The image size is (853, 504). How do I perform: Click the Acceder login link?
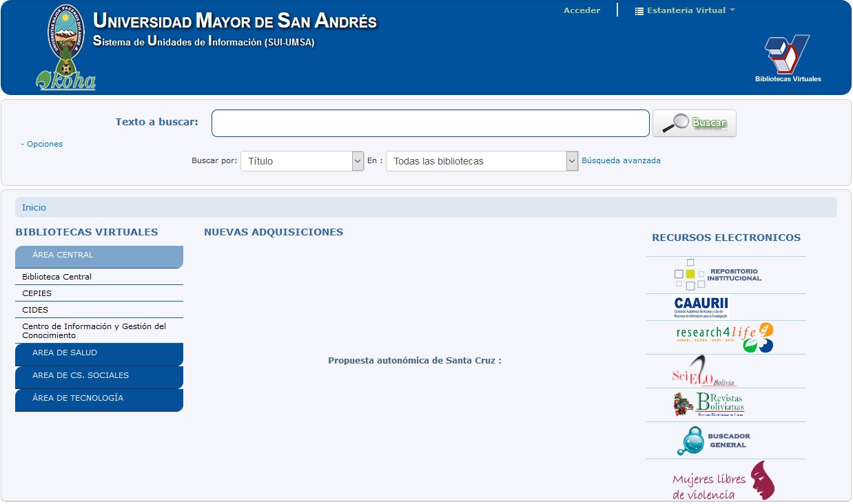tap(582, 10)
